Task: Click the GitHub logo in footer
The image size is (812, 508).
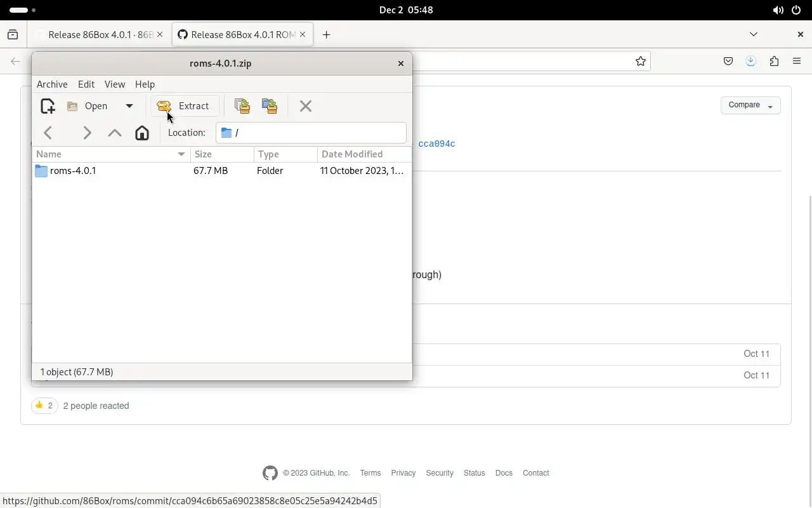Action: pos(270,473)
